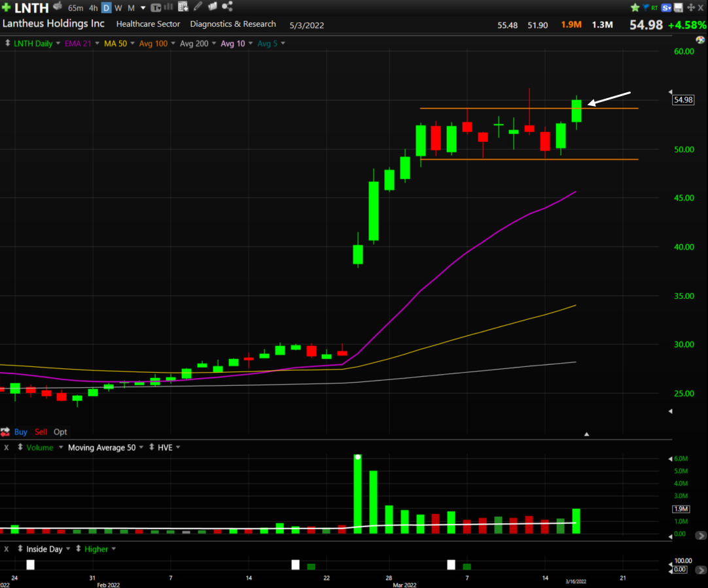Click the LNTH ticker symbol
The height and width of the screenshot is (588, 708).
(31, 8)
